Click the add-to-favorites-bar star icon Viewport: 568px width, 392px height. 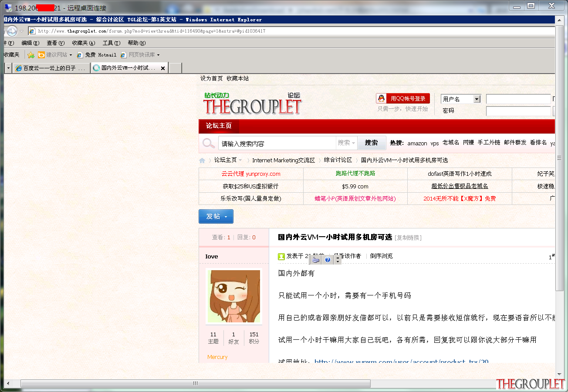click(x=31, y=55)
